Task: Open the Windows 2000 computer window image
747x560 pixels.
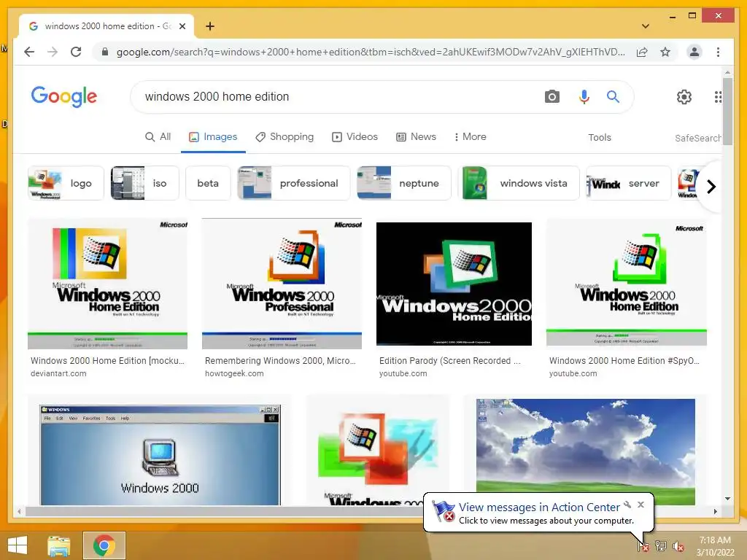Action: (160, 455)
